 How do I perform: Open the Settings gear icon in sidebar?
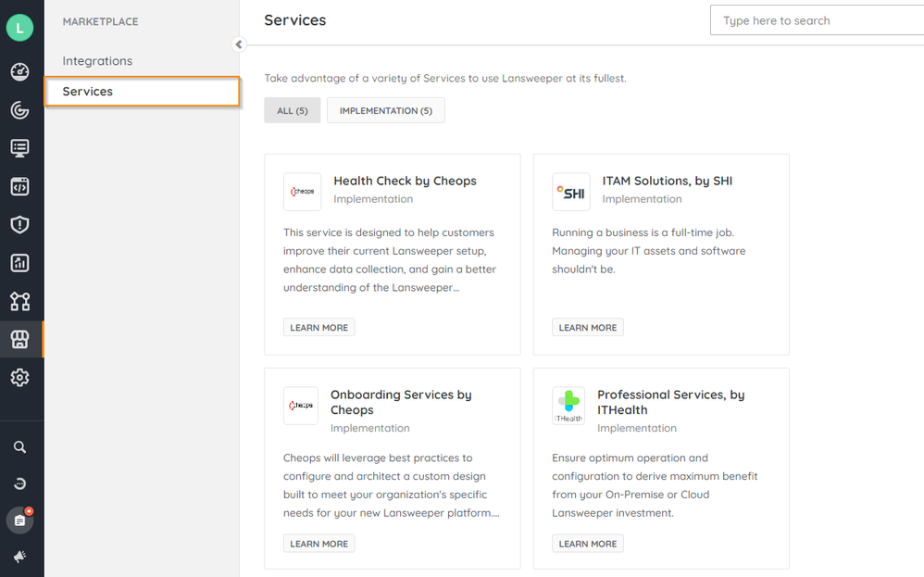click(x=19, y=377)
